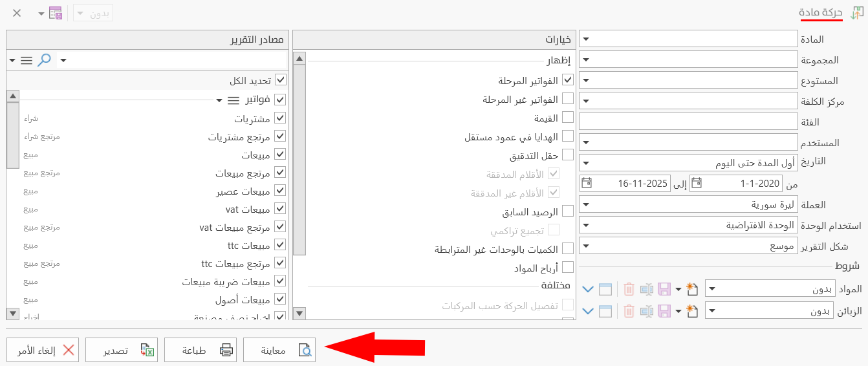Open شكل التقرير dropdown

pyautogui.click(x=585, y=246)
